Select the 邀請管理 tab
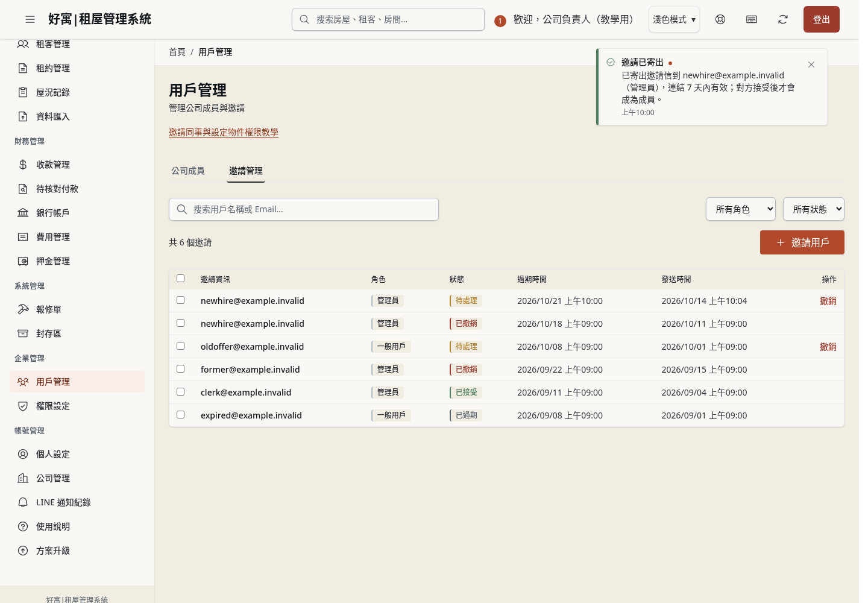868x603 pixels. [246, 171]
